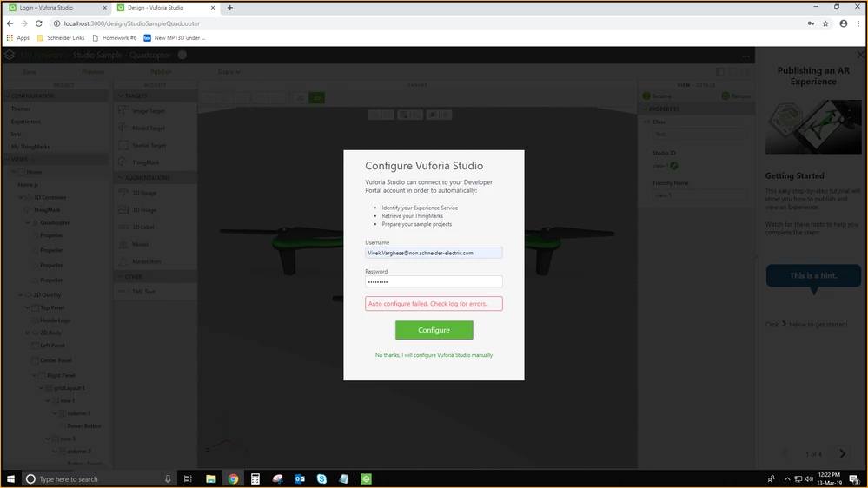
Task: Go to next tutorial step arrow
Action: point(843,453)
